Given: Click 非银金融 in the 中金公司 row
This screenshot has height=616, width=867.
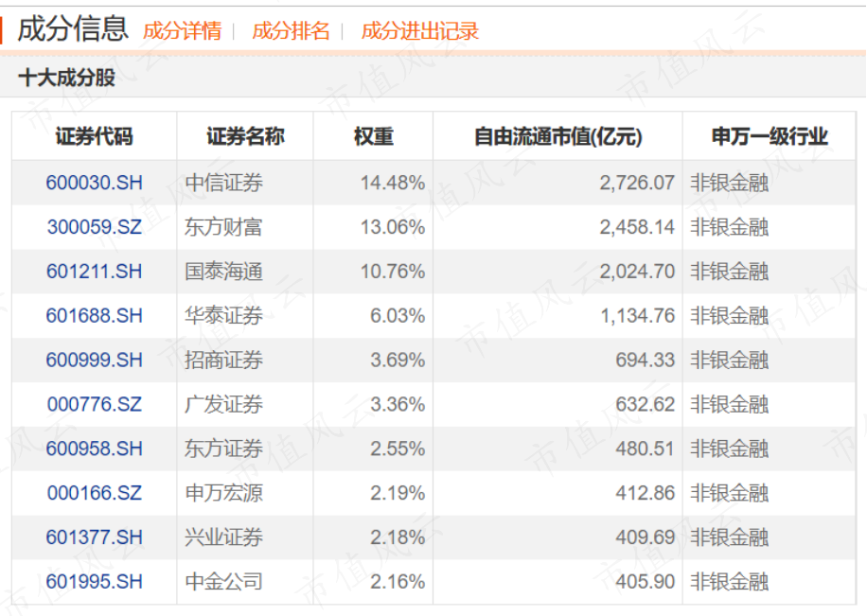Looking at the screenshot, I should (730, 582).
